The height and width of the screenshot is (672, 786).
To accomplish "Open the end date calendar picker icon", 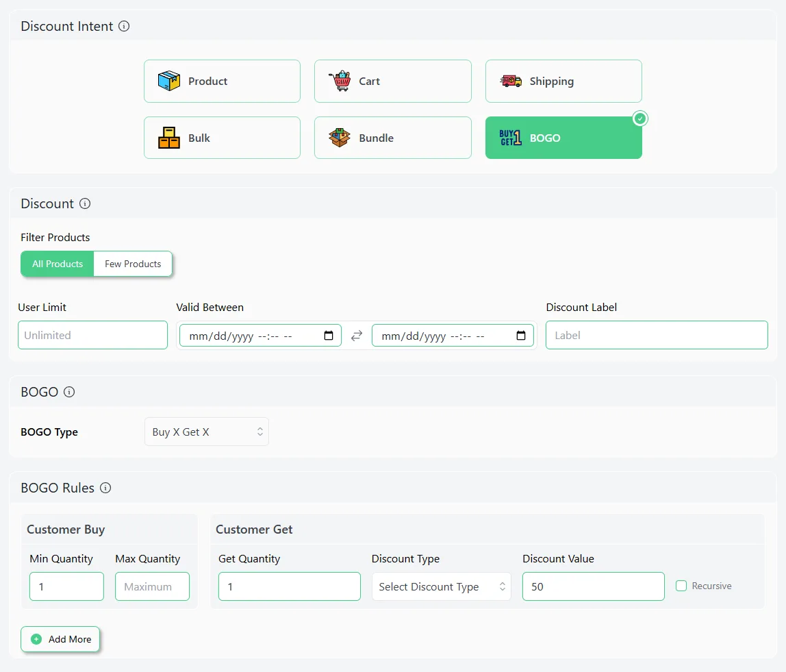I will pos(521,336).
